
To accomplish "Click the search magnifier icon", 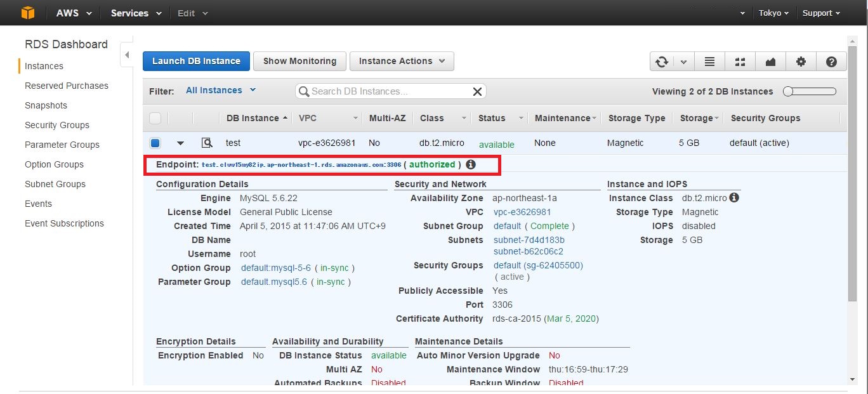I will click(x=304, y=91).
